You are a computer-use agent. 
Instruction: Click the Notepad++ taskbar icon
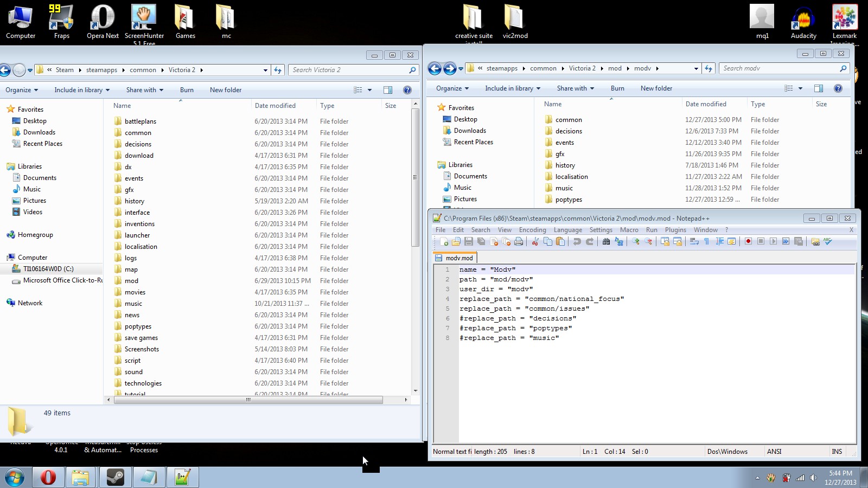(182, 477)
